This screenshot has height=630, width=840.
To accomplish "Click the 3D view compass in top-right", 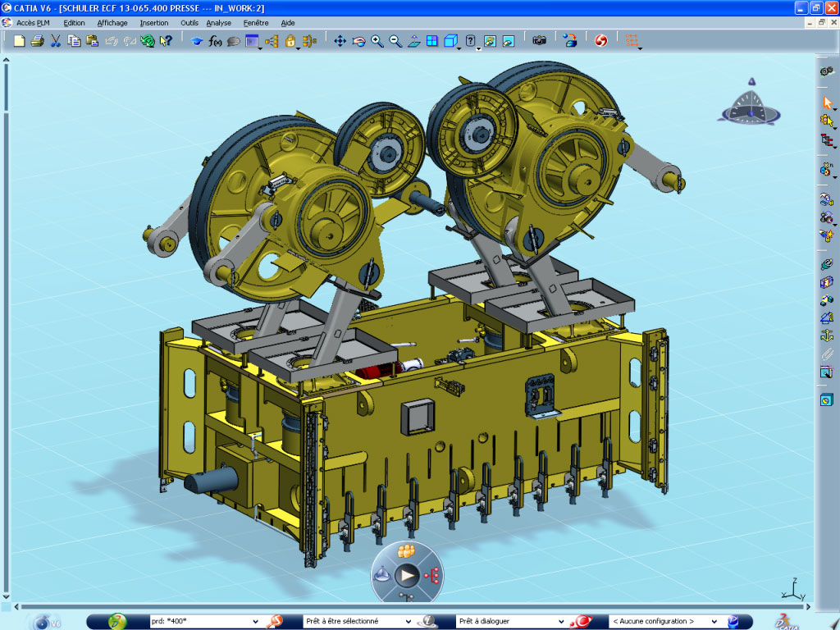I will [746, 104].
